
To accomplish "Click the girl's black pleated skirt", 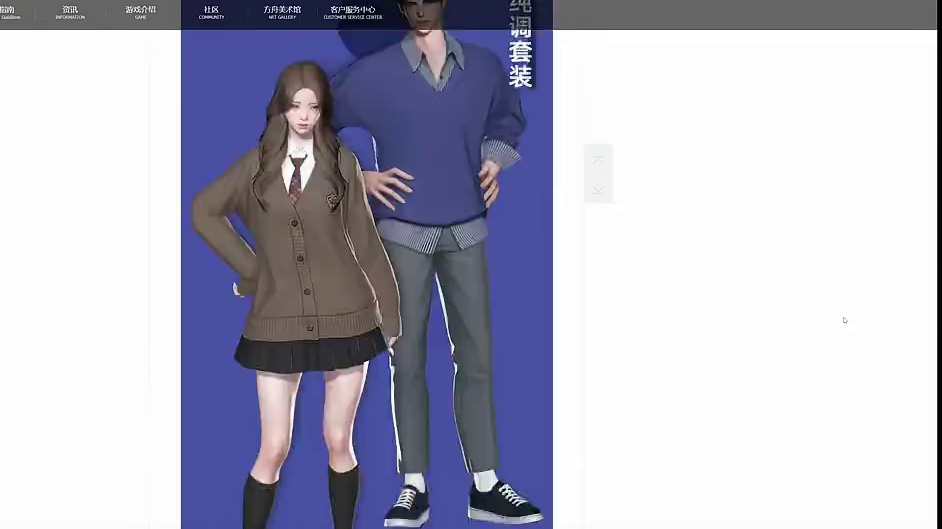I will [308, 350].
